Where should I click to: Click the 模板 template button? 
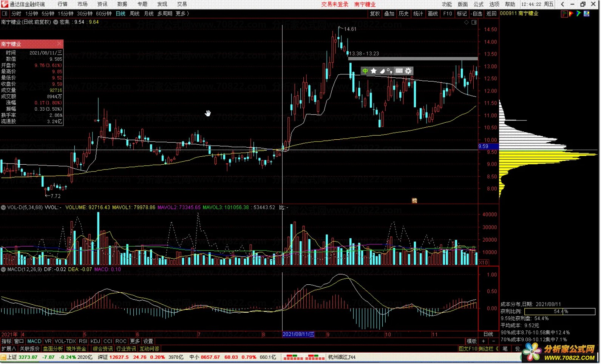472,341
